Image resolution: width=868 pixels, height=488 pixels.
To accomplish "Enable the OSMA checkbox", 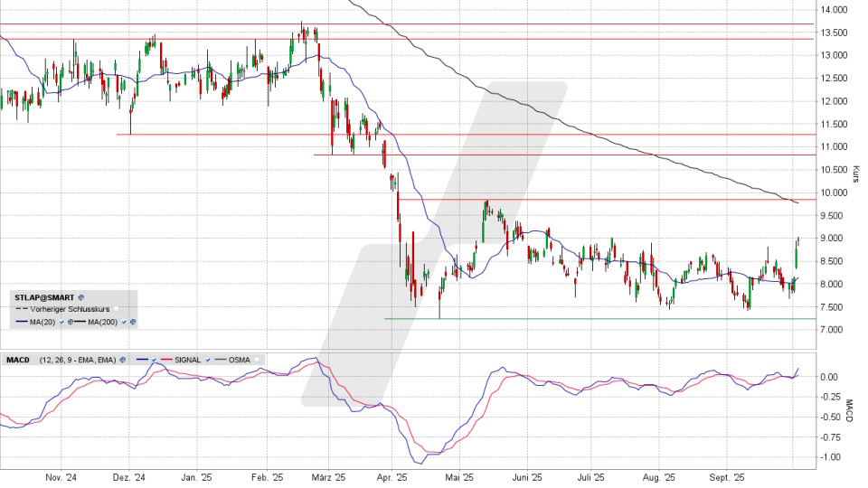I will coord(257,360).
